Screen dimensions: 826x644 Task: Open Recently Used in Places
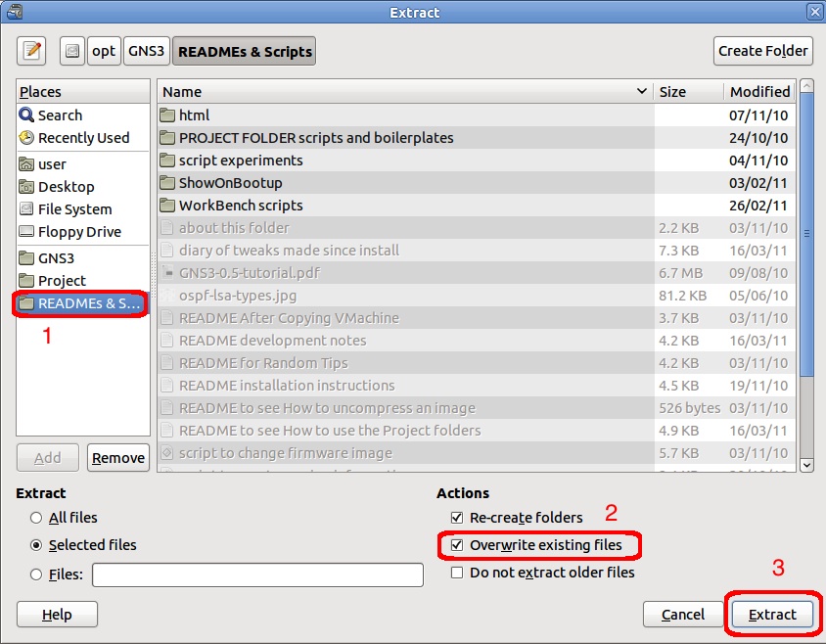pos(82,138)
